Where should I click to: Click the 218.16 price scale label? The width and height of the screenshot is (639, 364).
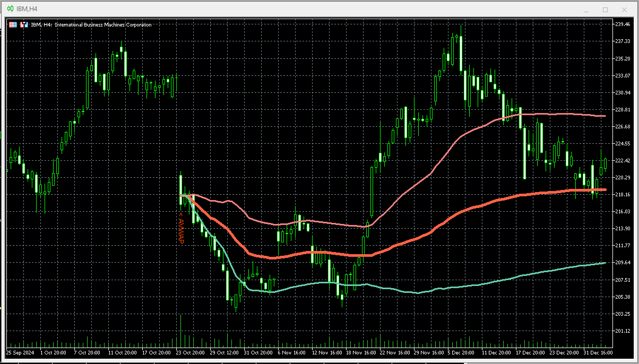pos(623,194)
